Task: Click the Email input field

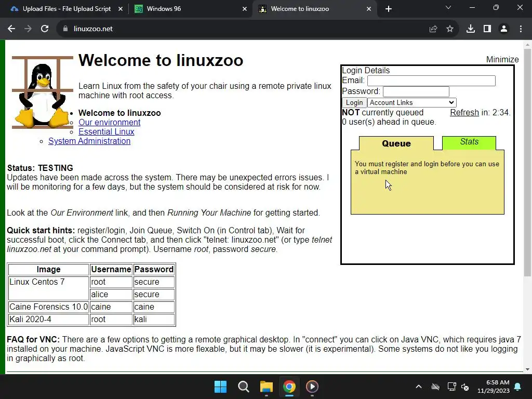Action: point(431,81)
